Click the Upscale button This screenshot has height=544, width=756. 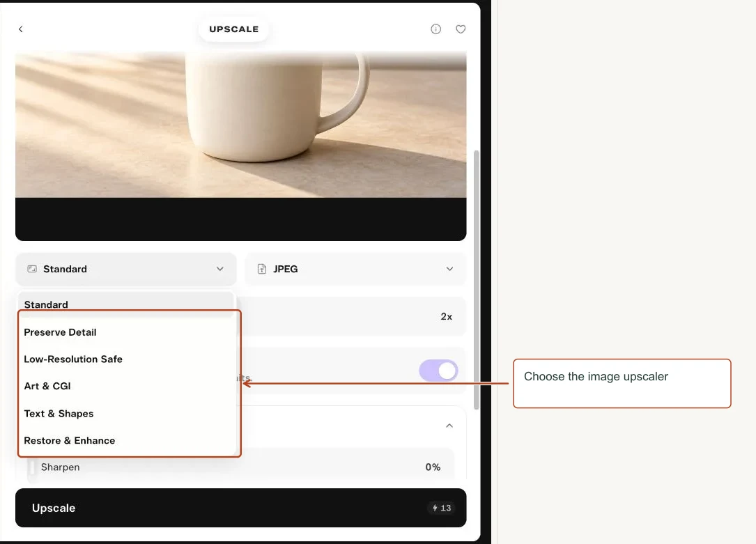pos(240,508)
